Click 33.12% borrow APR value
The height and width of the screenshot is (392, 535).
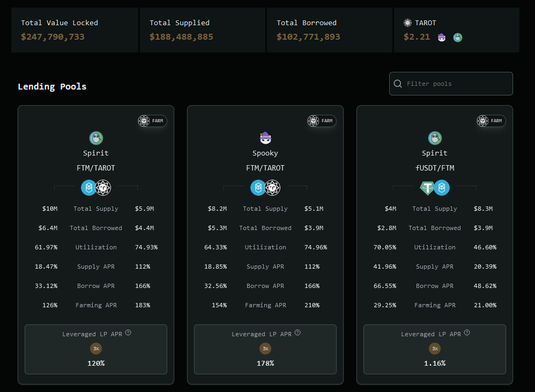click(46, 286)
